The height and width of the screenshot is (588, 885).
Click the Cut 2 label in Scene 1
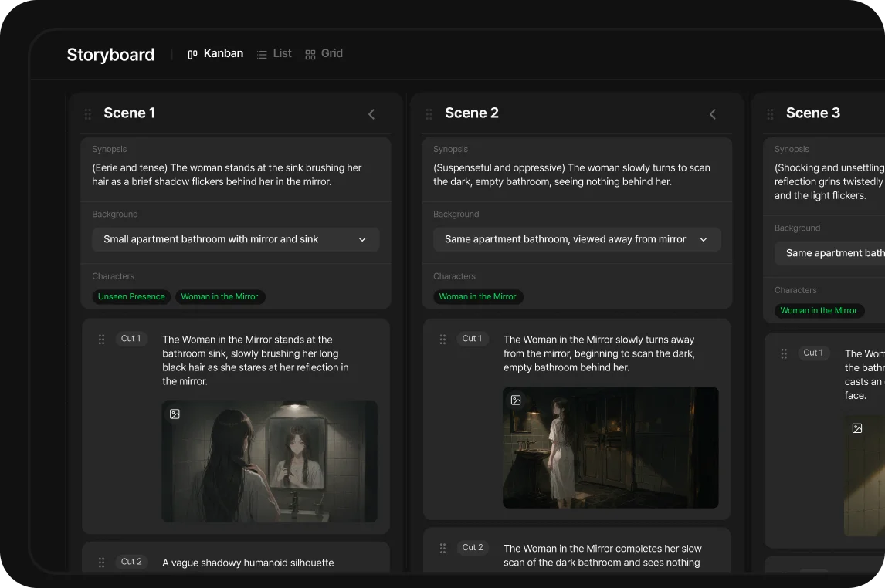131,562
